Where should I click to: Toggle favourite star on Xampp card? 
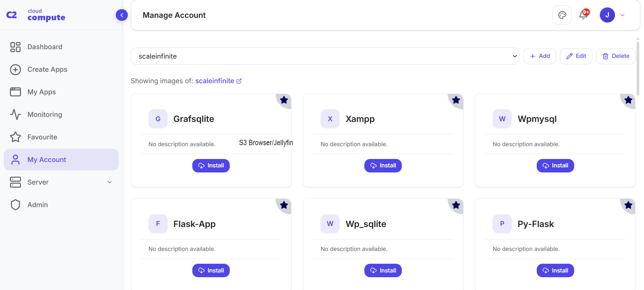pyautogui.click(x=456, y=100)
